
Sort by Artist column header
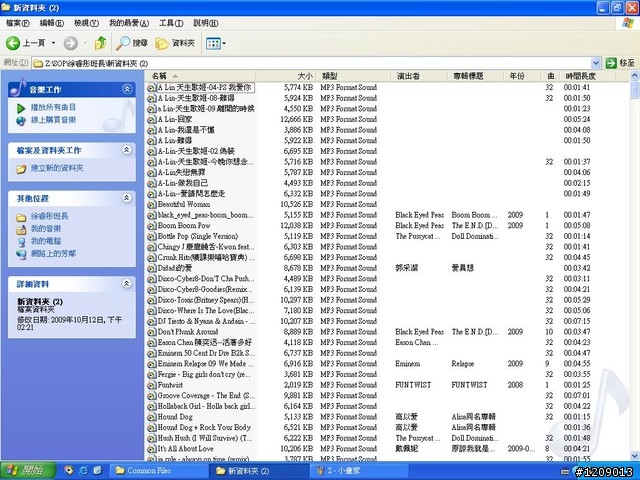[419, 76]
